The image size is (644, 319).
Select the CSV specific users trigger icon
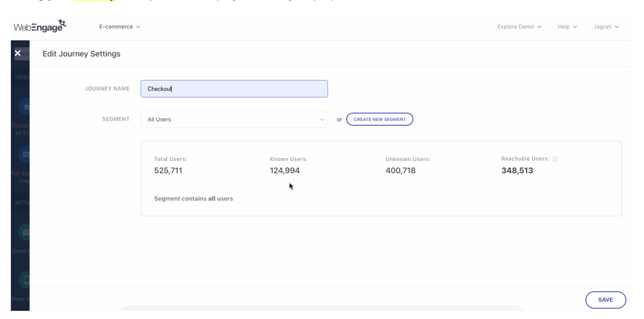click(x=25, y=154)
